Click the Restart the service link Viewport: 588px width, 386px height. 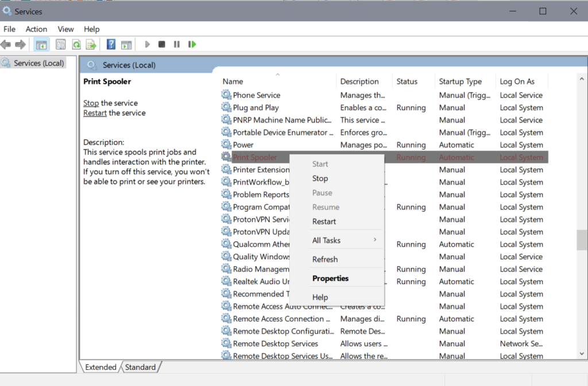(x=95, y=113)
